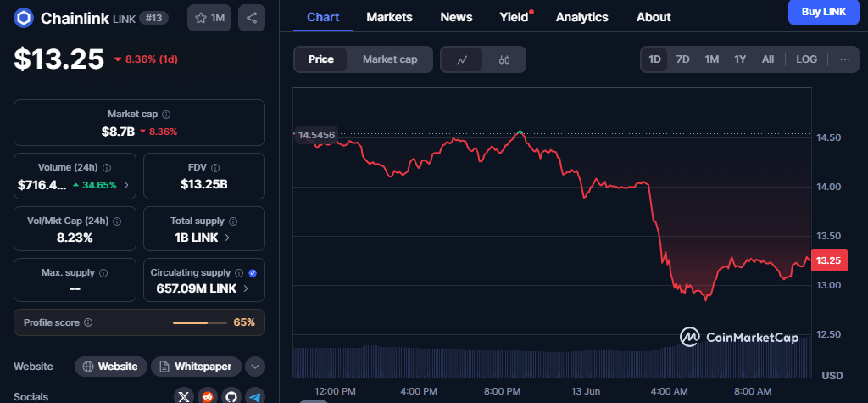Screen dimensions: 868x403
Task: Open the Whitepaper link
Action: click(196, 367)
